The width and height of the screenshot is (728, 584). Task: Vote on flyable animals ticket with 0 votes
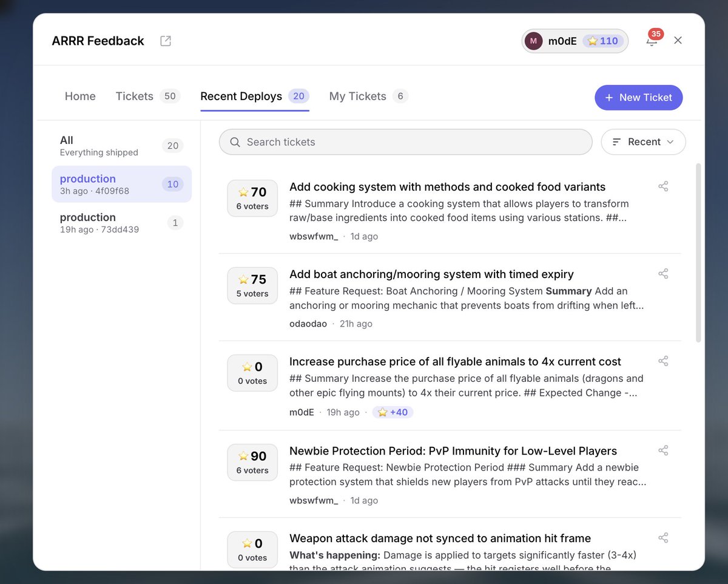coord(252,373)
